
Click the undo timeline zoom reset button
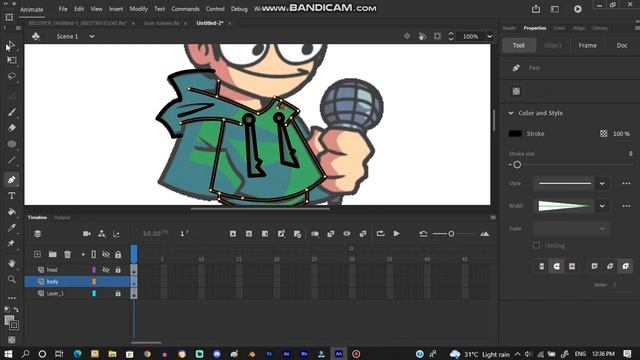coord(423,234)
